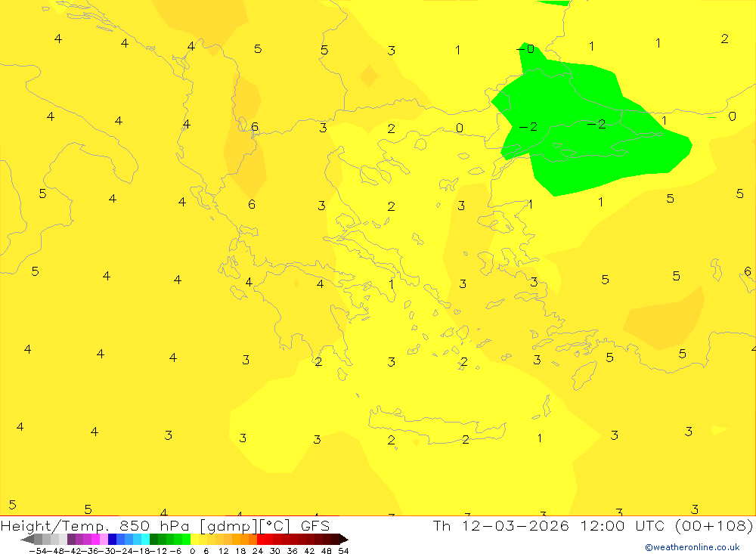Select the darkest green legend swatch

pyautogui.click(x=153, y=539)
